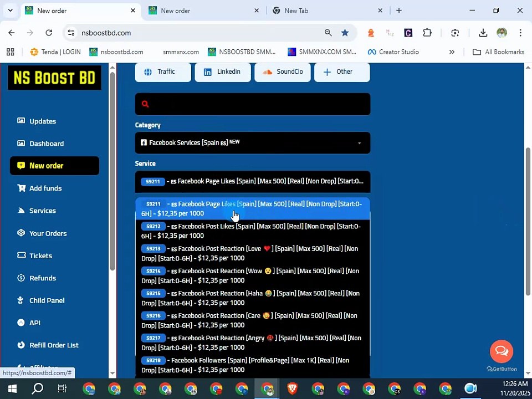Image resolution: width=532 pixels, height=399 pixels.
Task: Click the sidebar scrollbar down arrow
Action: (x=112, y=374)
